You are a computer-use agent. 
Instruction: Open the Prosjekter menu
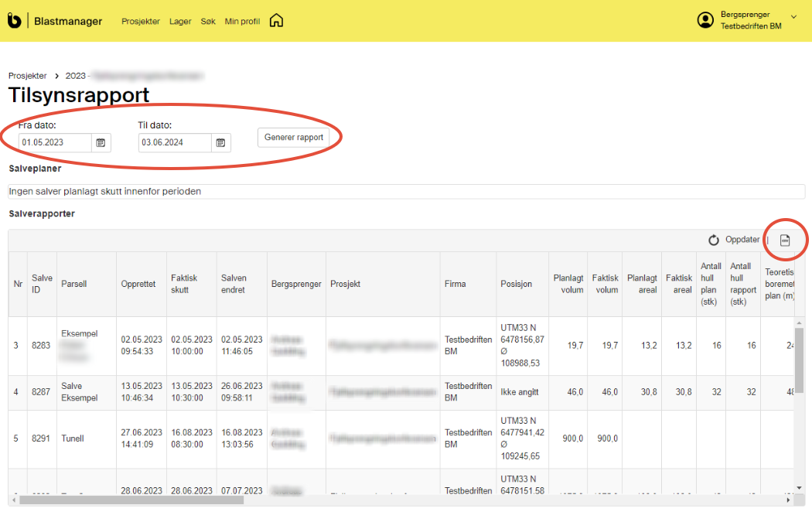pos(140,21)
